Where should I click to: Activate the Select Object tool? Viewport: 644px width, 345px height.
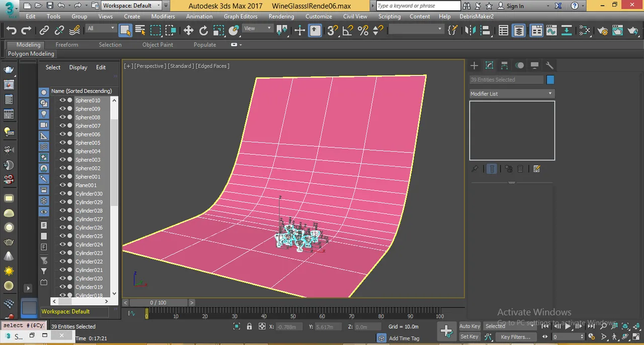pyautogui.click(x=125, y=31)
